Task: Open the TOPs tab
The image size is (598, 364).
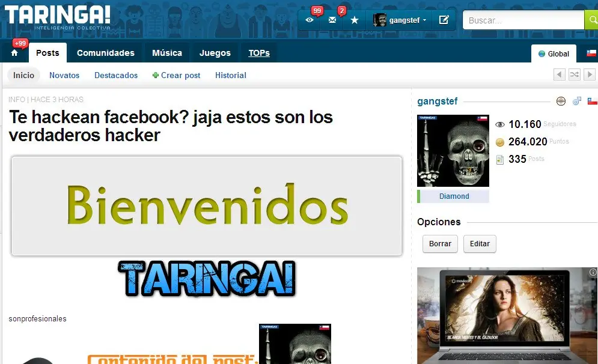Action: point(259,53)
